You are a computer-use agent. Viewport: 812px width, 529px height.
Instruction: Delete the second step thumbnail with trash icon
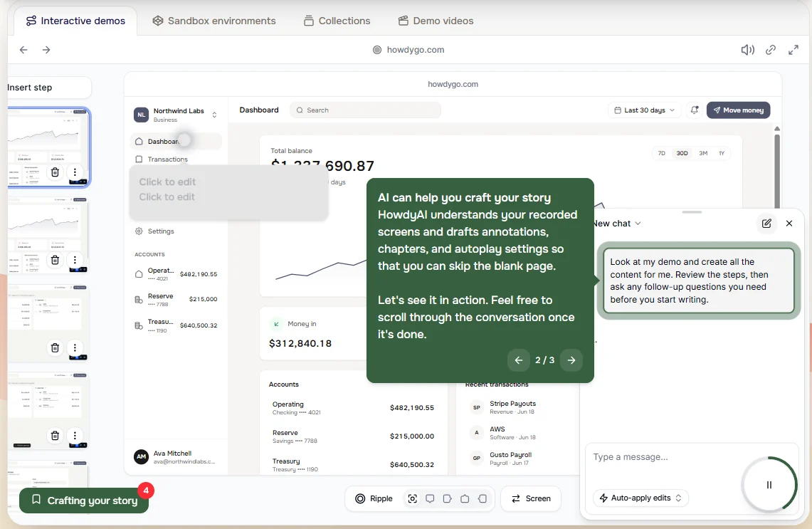pyautogui.click(x=55, y=260)
